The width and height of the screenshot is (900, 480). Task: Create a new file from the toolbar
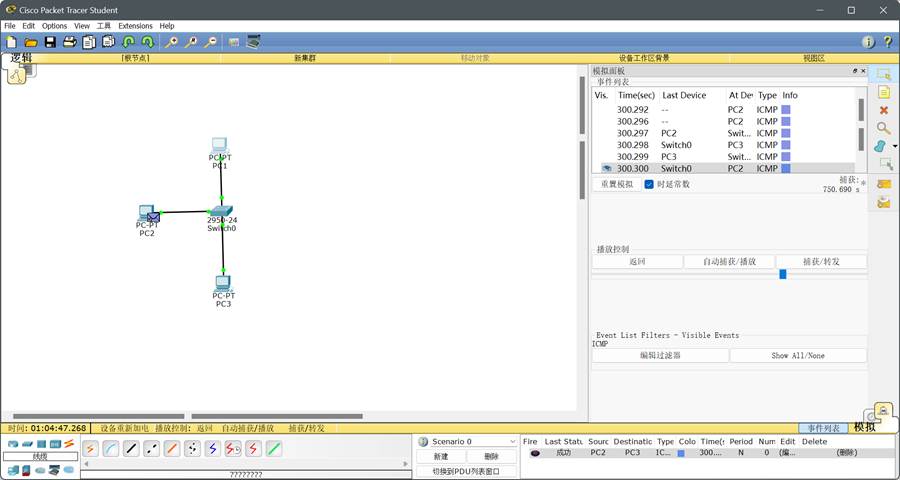coord(11,42)
